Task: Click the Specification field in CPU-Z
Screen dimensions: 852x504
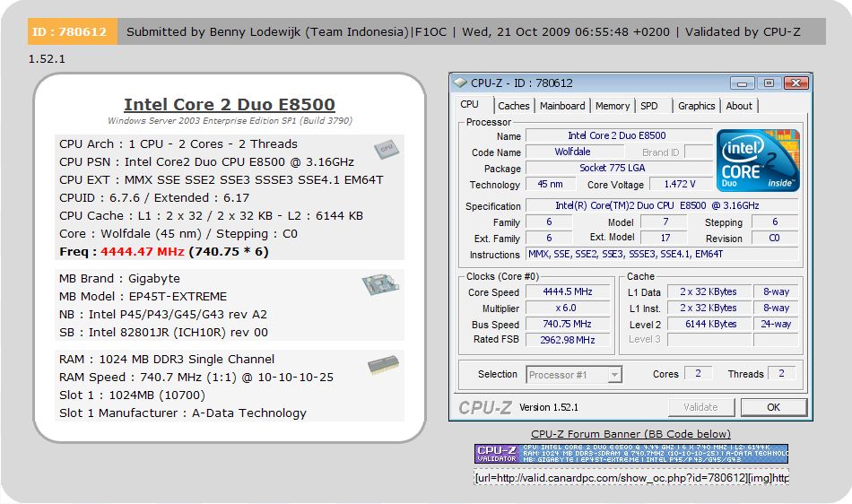Action: pyautogui.click(x=662, y=206)
